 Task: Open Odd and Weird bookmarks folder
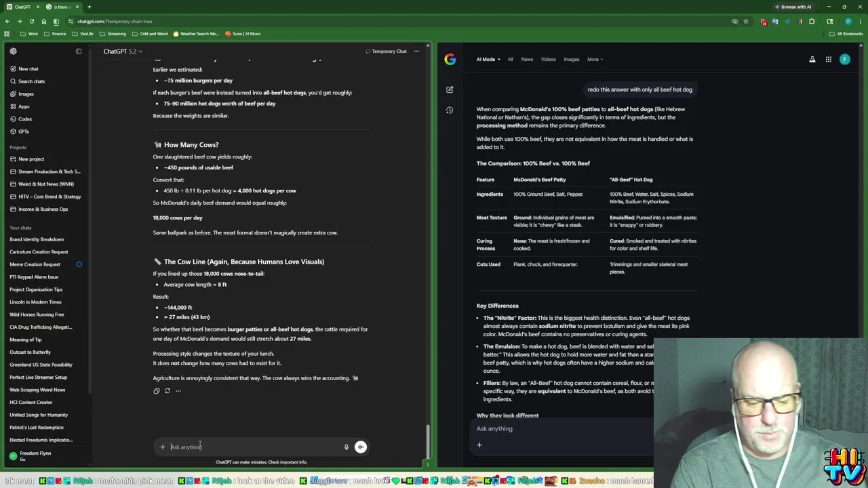(150, 34)
